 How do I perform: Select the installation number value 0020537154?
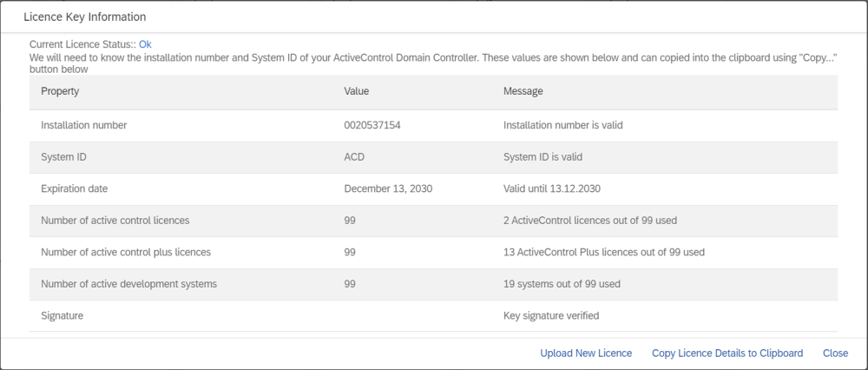[372, 125]
